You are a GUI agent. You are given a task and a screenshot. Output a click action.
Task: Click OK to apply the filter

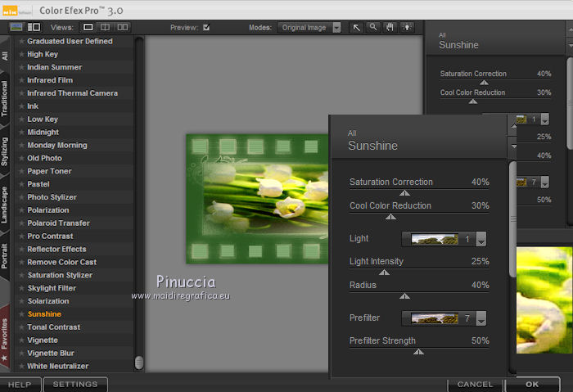point(532,385)
